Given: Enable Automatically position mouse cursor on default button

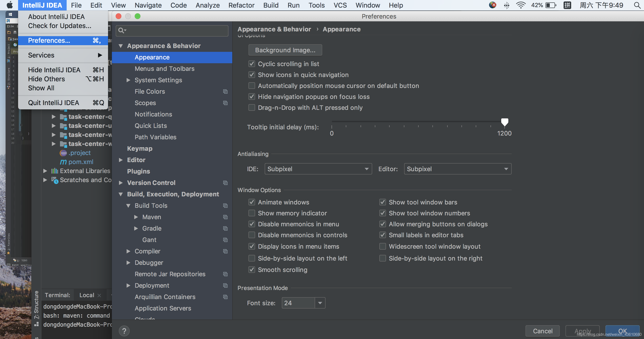Looking at the screenshot, I should pyautogui.click(x=252, y=86).
